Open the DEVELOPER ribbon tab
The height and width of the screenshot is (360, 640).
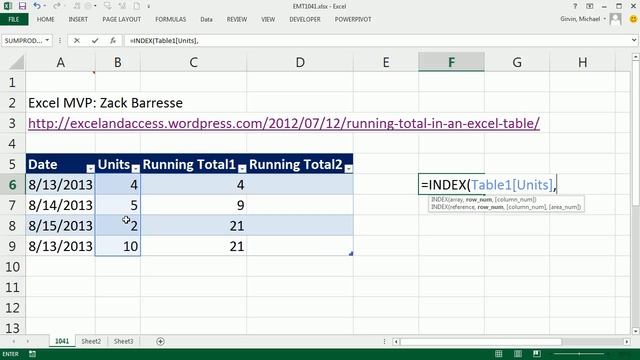[305, 19]
